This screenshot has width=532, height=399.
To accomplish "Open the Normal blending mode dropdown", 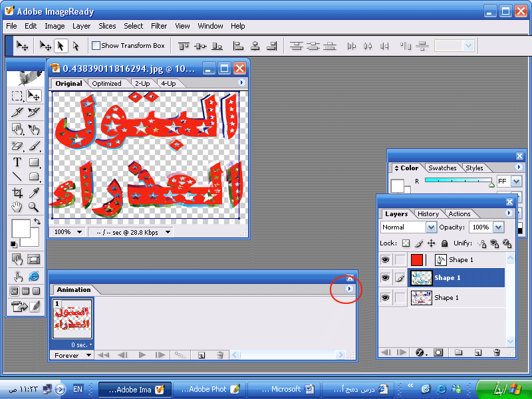I will click(x=408, y=227).
